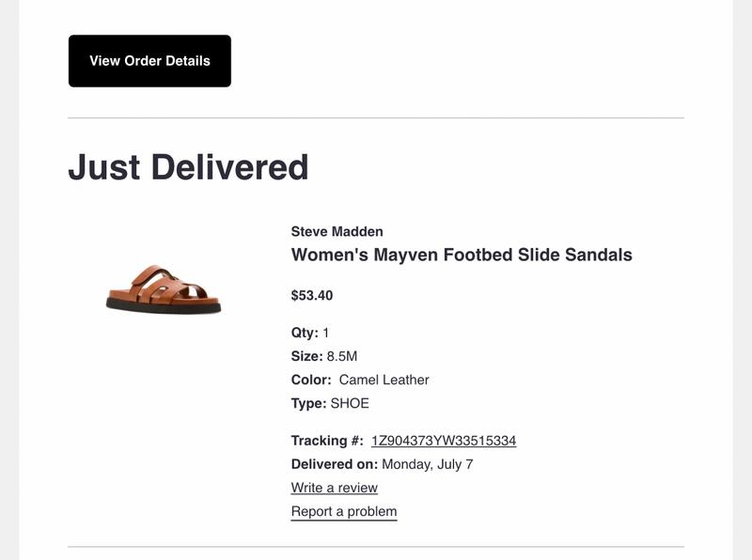Open the View Order Details button
This screenshot has width=752, height=560.
tap(149, 61)
